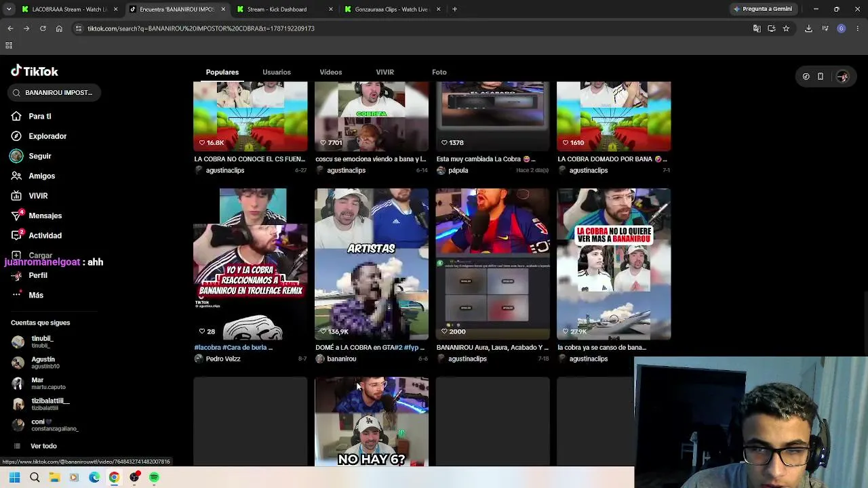
Task: Open the media controls icon in Chrome toolbar
Action: [825, 28]
